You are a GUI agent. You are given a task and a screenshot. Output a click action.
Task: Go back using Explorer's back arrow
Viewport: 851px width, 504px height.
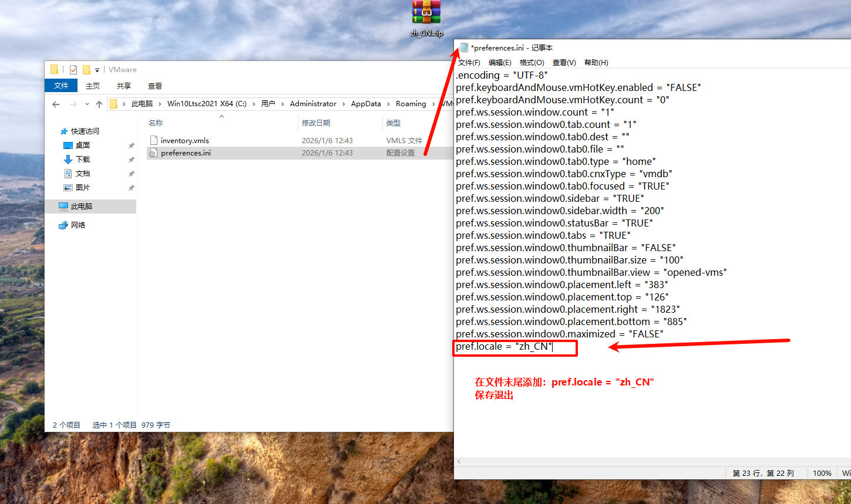(56, 104)
